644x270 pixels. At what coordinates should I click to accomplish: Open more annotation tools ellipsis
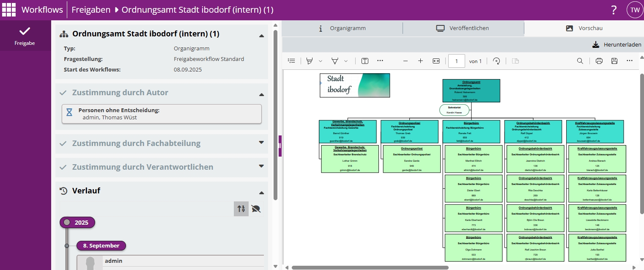[x=380, y=61]
